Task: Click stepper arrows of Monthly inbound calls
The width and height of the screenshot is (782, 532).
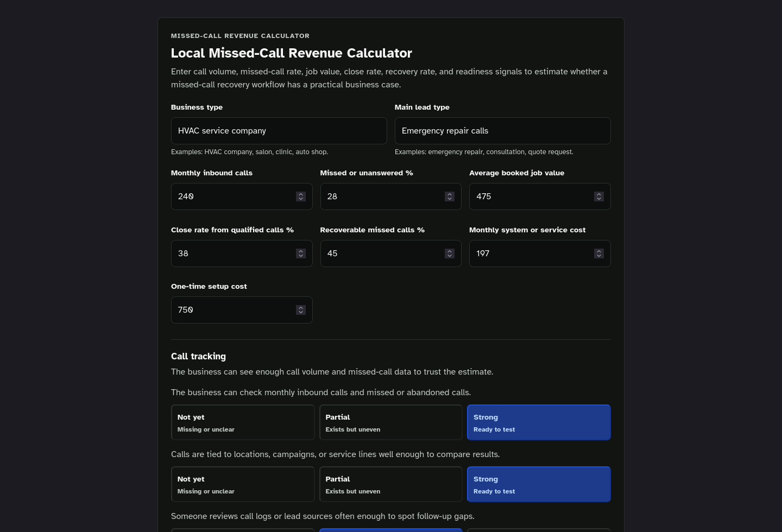Action: pos(301,197)
